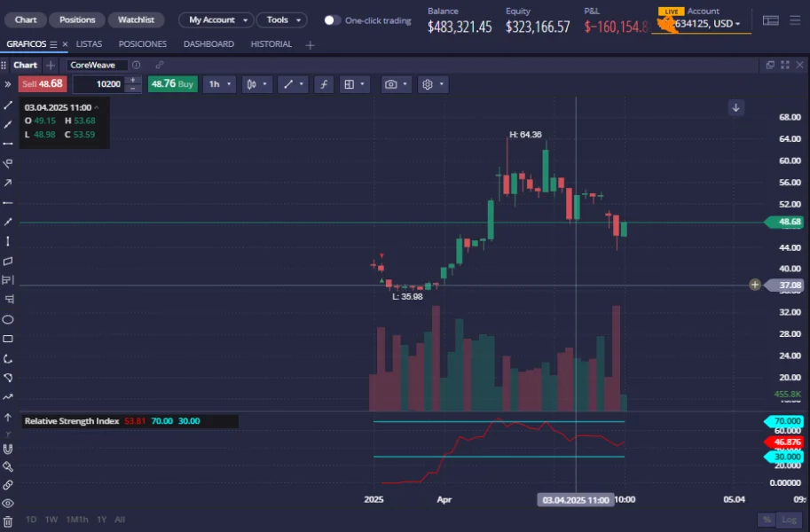This screenshot has width=810, height=532.
Task: Set range to 1Y at bottom
Action: (x=102, y=520)
